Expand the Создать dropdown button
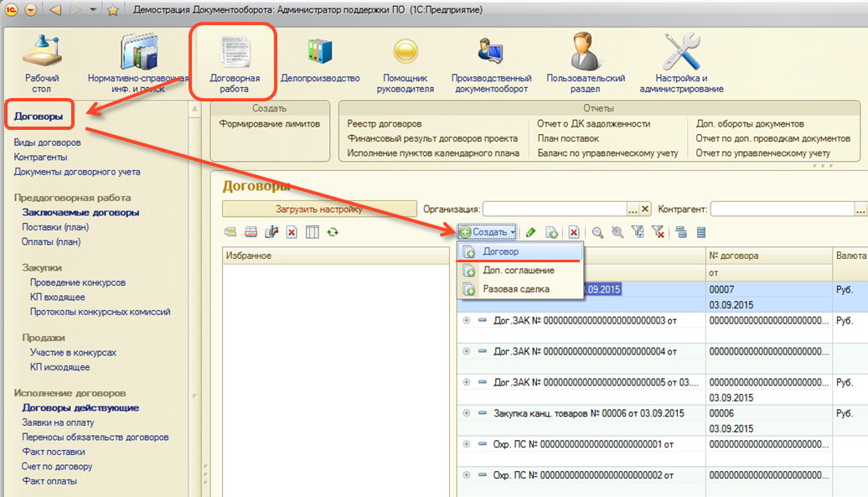The image size is (868, 497). (x=488, y=232)
